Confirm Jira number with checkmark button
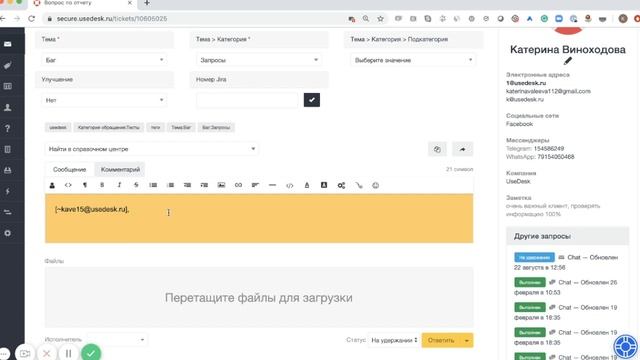640x360 pixels. [x=312, y=100]
